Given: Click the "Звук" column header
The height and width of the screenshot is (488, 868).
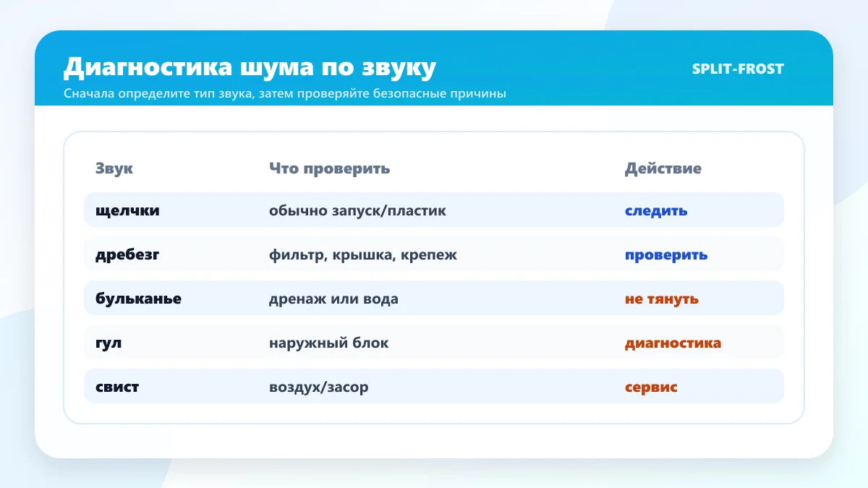Looking at the screenshot, I should pyautogui.click(x=114, y=168).
